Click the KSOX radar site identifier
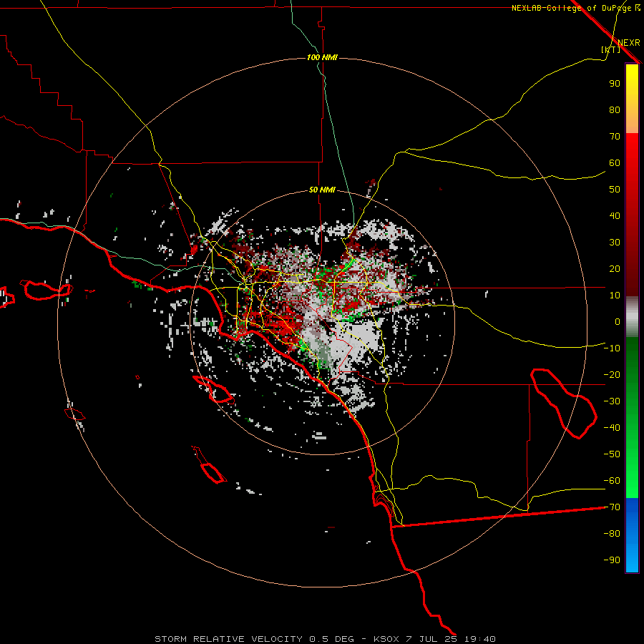This screenshot has width=644, height=644. pos(386,639)
